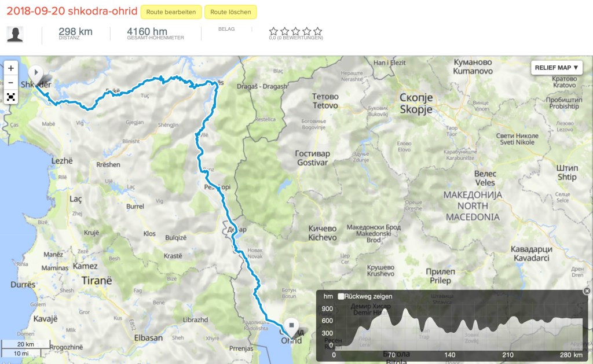Enable the Rückweg zeigen checkbox
Viewport: 593px width, 364px height.
click(341, 296)
